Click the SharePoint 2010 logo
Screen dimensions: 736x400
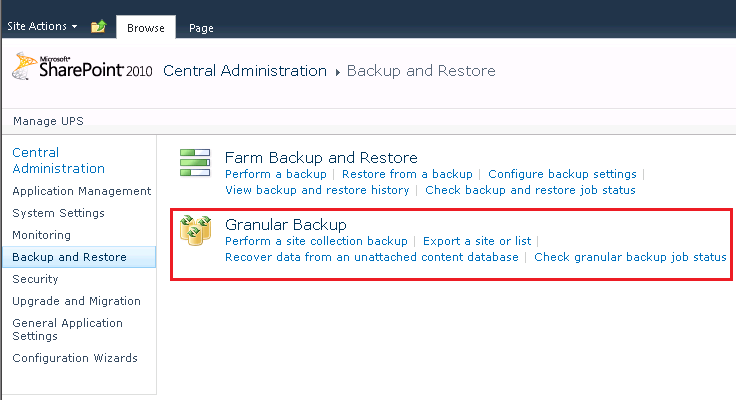(x=82, y=66)
